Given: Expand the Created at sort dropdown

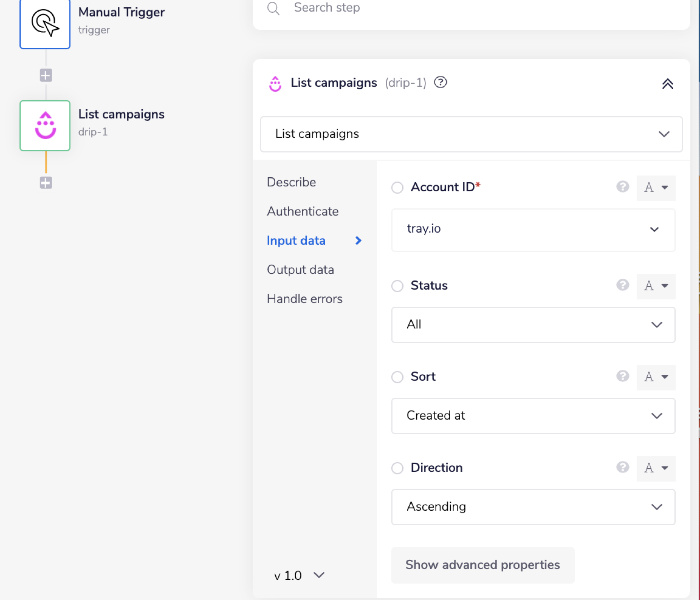Looking at the screenshot, I should point(533,416).
